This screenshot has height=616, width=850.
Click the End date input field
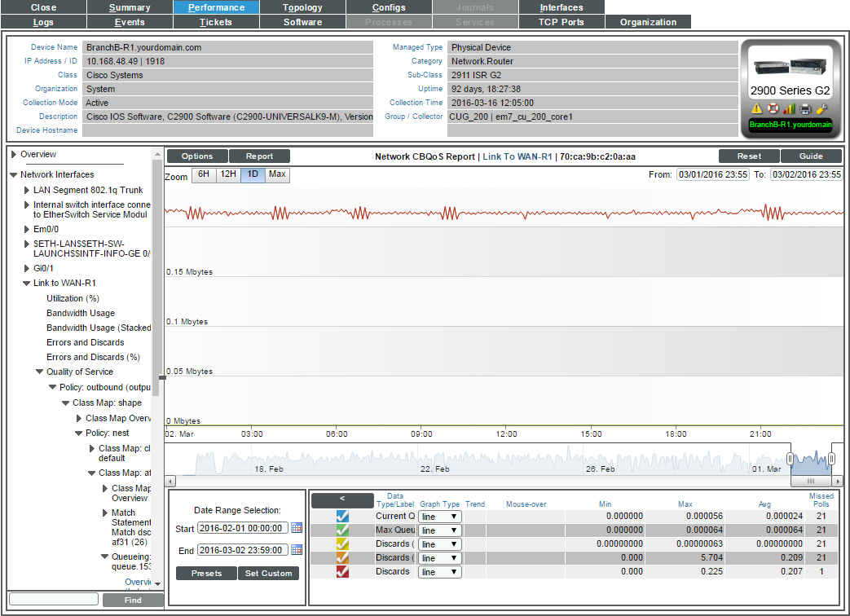pyautogui.click(x=242, y=551)
